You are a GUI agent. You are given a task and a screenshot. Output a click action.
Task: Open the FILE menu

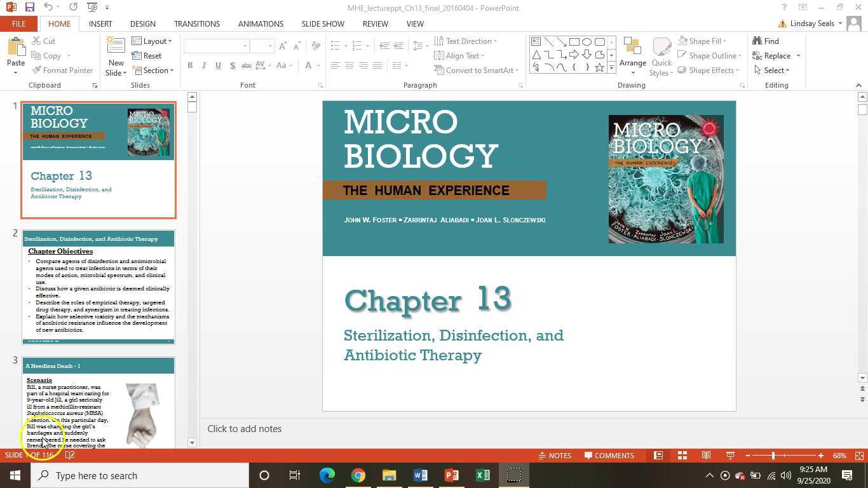[x=18, y=24]
